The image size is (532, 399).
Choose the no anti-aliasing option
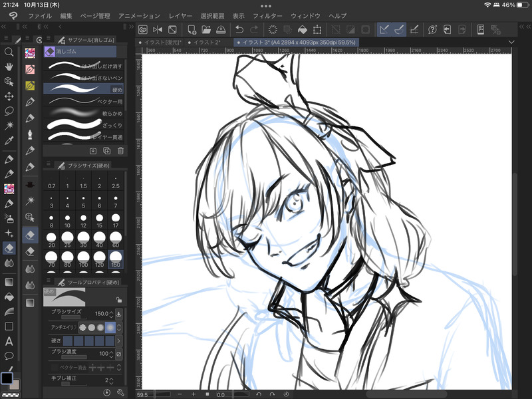pyautogui.click(x=82, y=327)
